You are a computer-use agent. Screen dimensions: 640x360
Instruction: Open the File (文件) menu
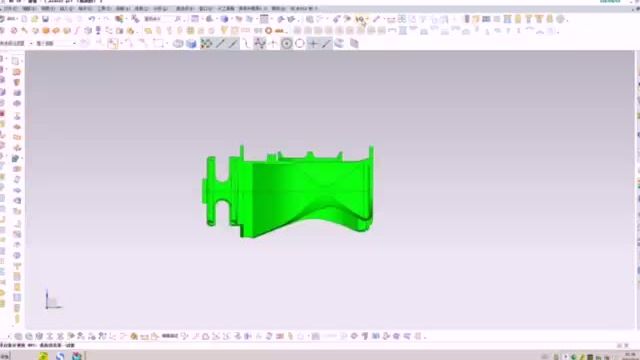pyautogui.click(x=11, y=9)
